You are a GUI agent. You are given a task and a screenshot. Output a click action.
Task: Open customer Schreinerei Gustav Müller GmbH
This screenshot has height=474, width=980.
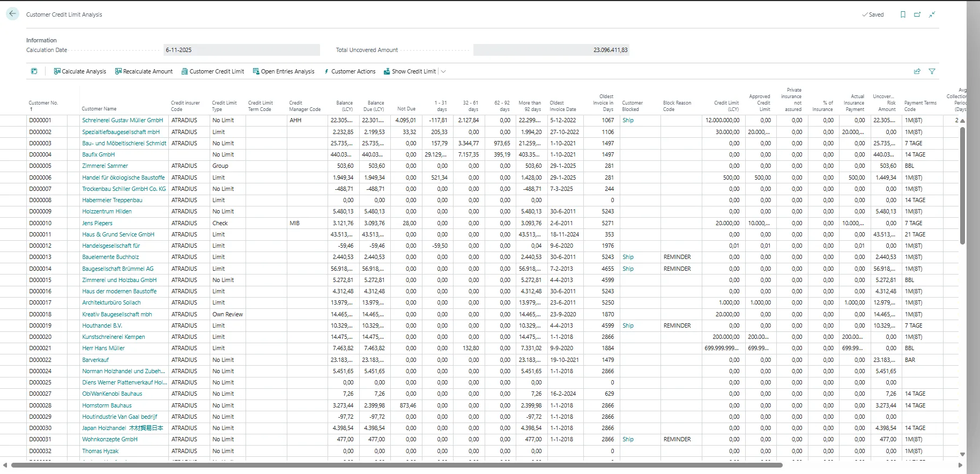click(122, 120)
